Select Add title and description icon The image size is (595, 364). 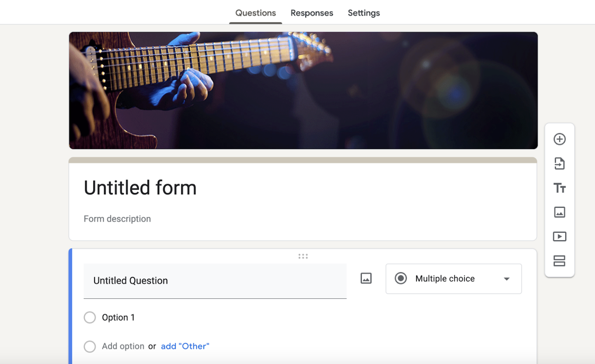coord(559,188)
